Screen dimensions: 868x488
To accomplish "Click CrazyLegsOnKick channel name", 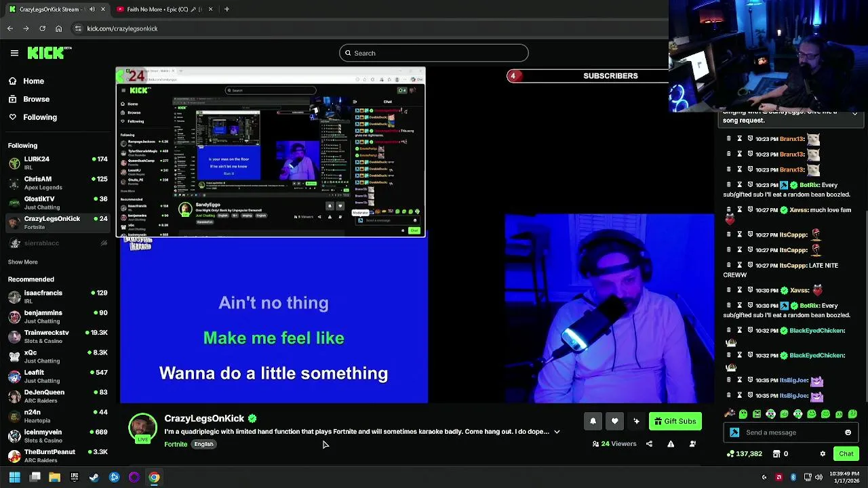I will pos(204,418).
